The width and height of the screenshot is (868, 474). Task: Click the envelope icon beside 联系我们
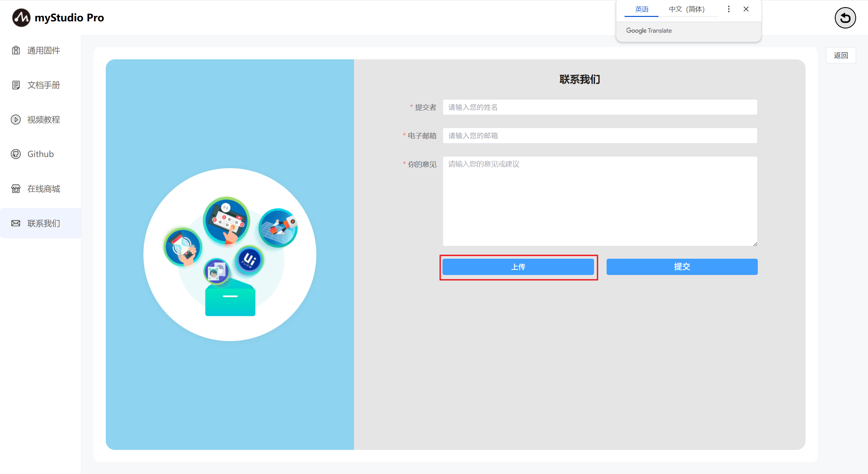coord(16,223)
